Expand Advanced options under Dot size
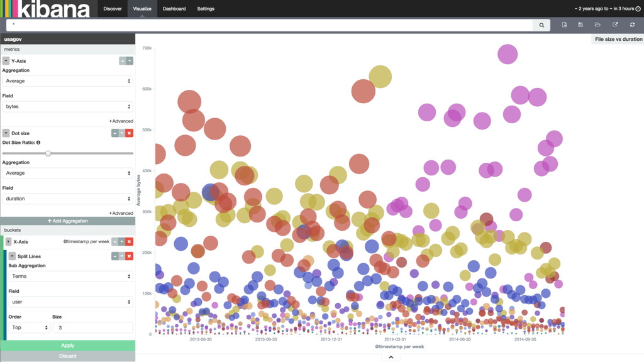This screenshot has height=362, width=644. pos(121,213)
